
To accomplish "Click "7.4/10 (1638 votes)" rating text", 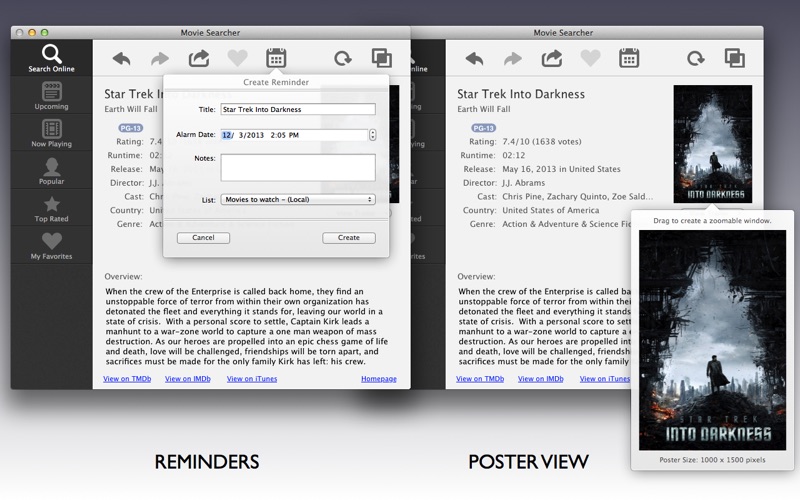I will pos(542,142).
